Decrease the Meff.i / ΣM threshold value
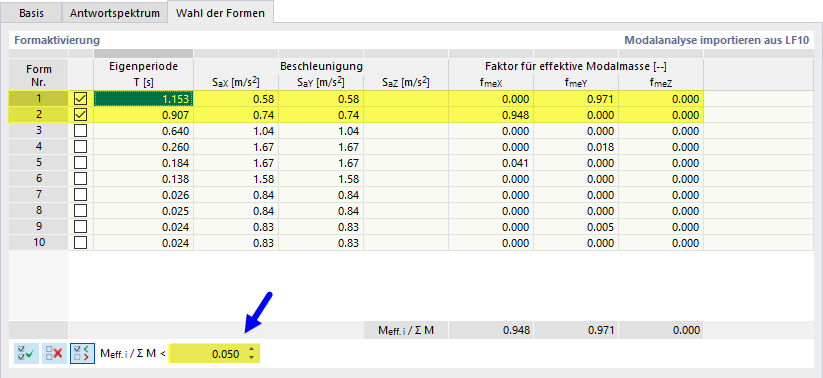The width and height of the screenshot is (823, 378). pyautogui.click(x=251, y=358)
